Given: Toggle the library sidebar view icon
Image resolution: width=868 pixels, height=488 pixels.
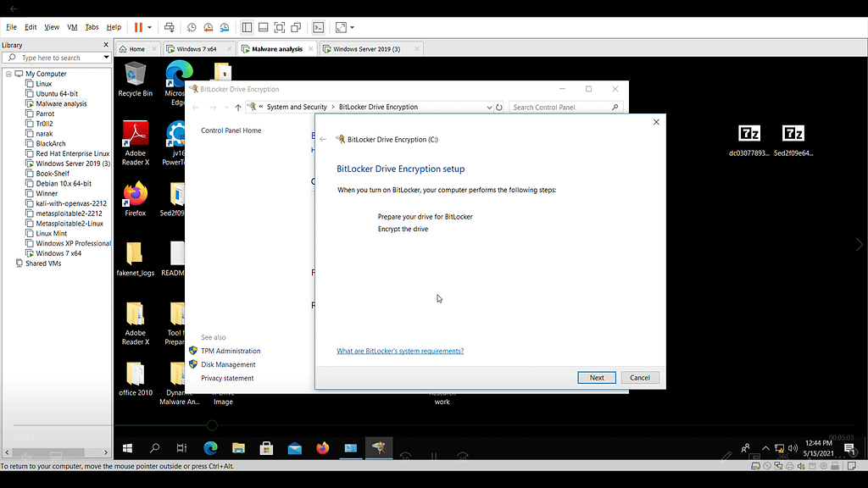Looking at the screenshot, I should tap(247, 27).
